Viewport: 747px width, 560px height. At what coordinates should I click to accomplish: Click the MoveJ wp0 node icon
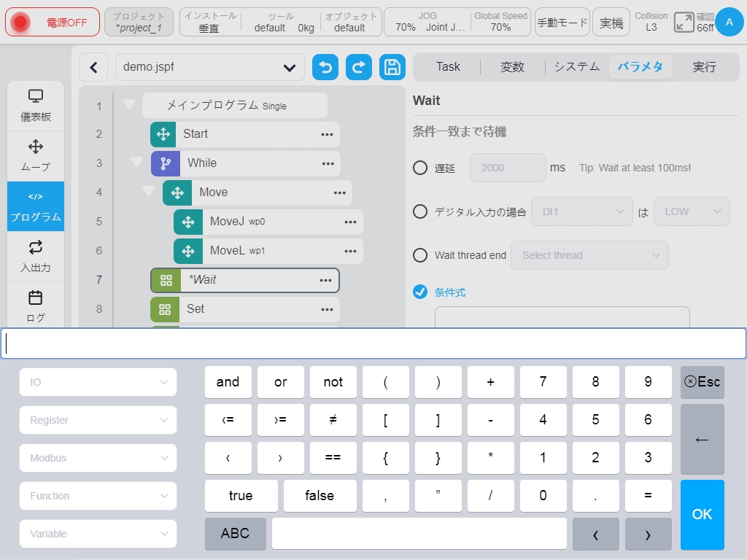pyautogui.click(x=188, y=222)
